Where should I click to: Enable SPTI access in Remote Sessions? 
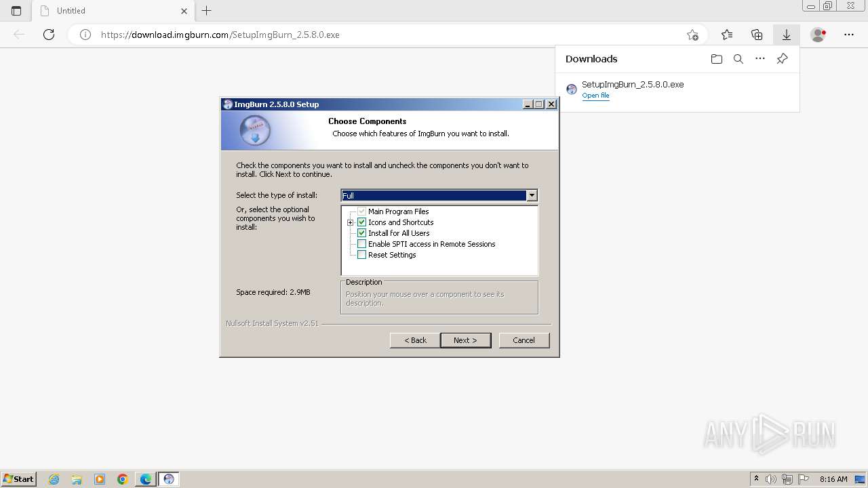(361, 244)
